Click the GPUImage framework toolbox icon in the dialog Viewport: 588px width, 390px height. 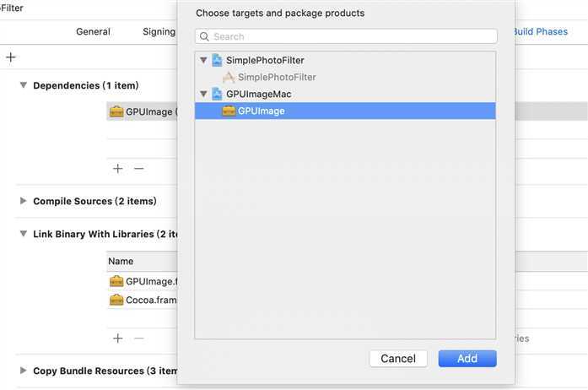[229, 111]
